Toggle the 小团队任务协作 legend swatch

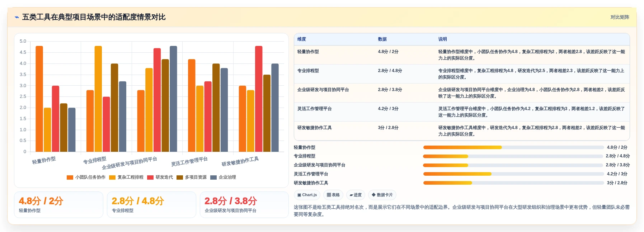coord(70,177)
